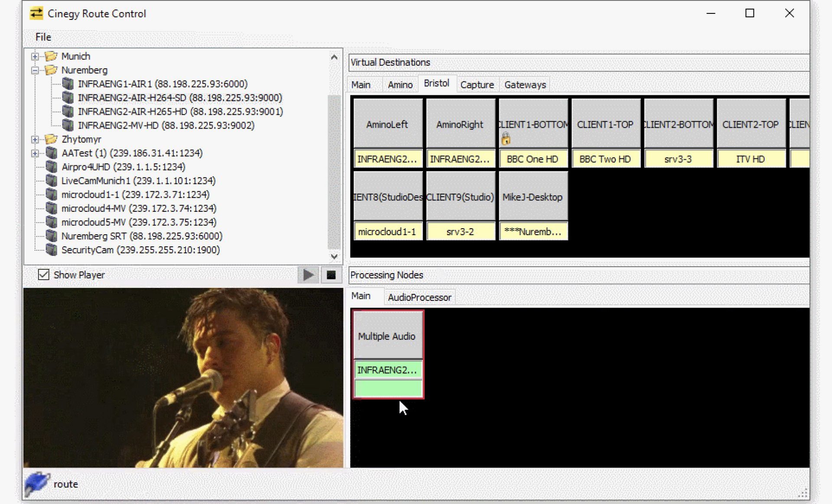Screen dimensions: 832x504
Task: Expand the Zhytomyr folder node
Action: tap(35, 139)
